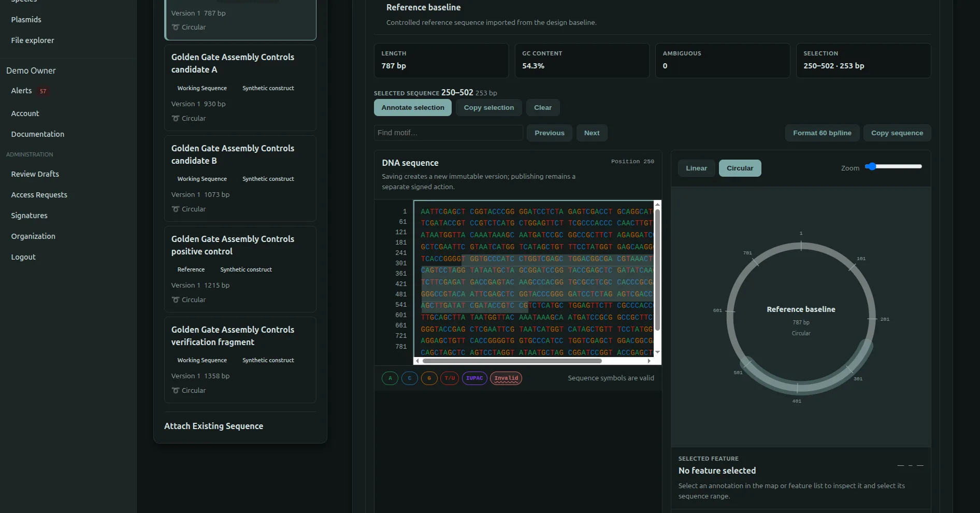
Task: Open Documentation page
Action: [38, 134]
